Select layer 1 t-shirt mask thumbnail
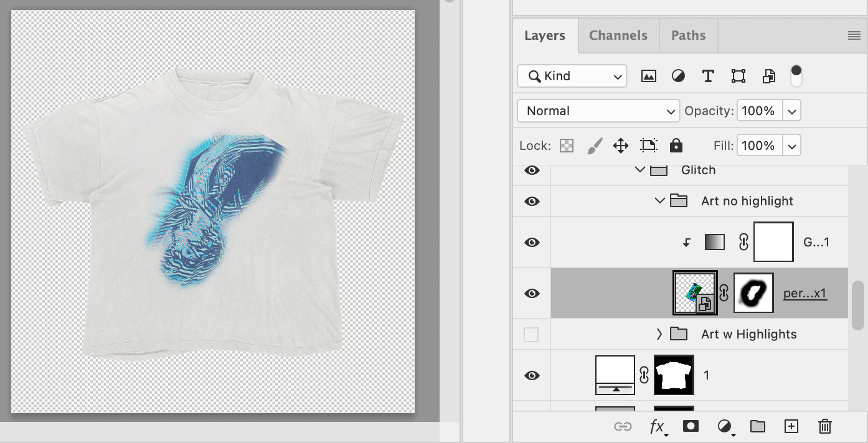Image resolution: width=868 pixels, height=443 pixels. tap(674, 375)
